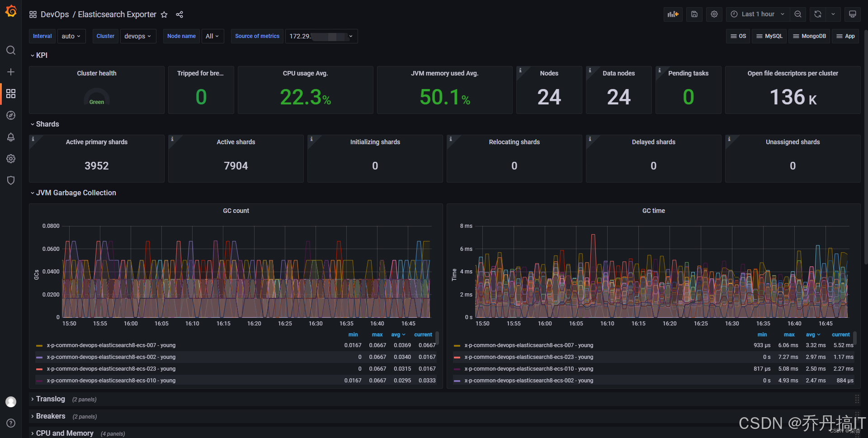Refresh the dashboard
The width and height of the screenshot is (868, 438).
(818, 14)
